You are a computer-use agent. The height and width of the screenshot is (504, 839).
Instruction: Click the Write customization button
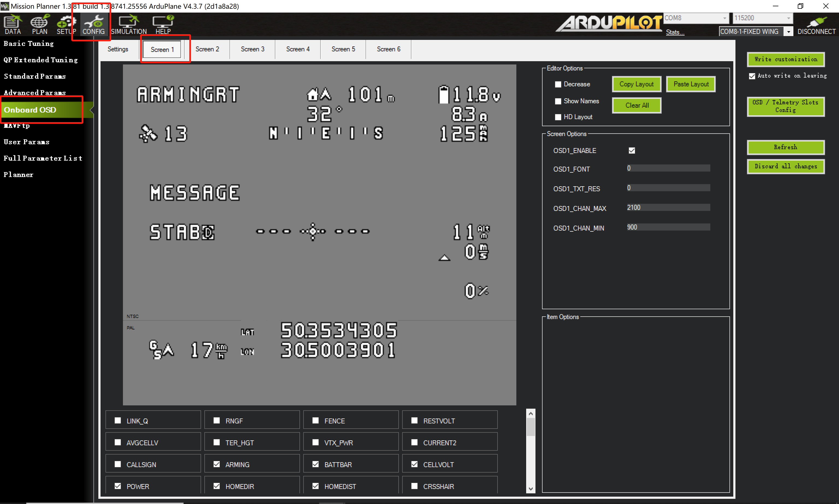786,60
